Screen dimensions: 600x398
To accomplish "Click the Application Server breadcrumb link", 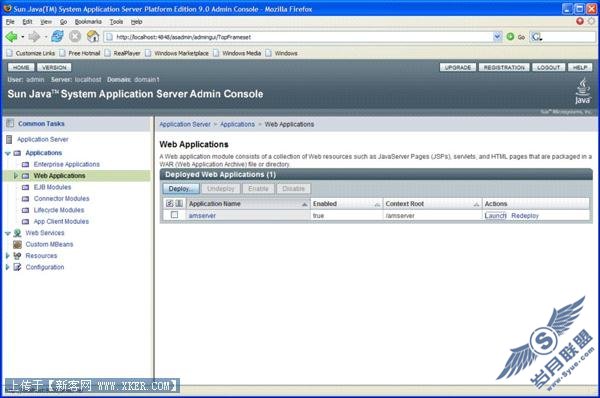I will [185, 124].
